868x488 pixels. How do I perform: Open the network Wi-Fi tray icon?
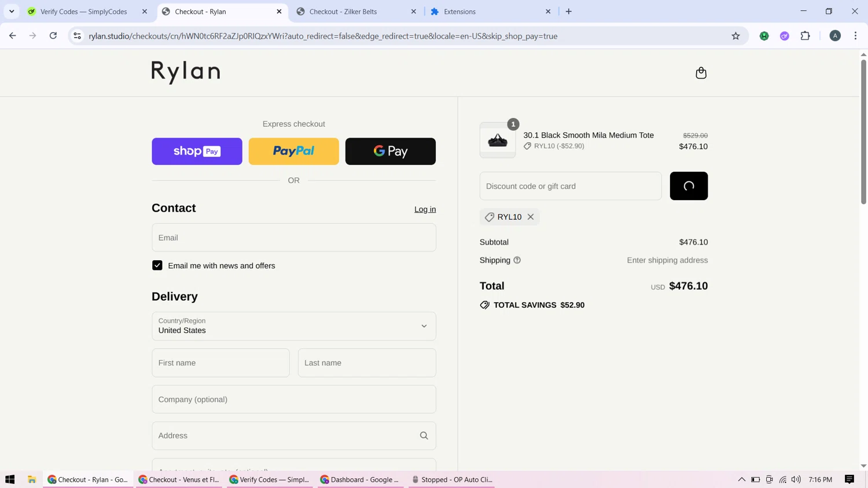tap(783, 479)
